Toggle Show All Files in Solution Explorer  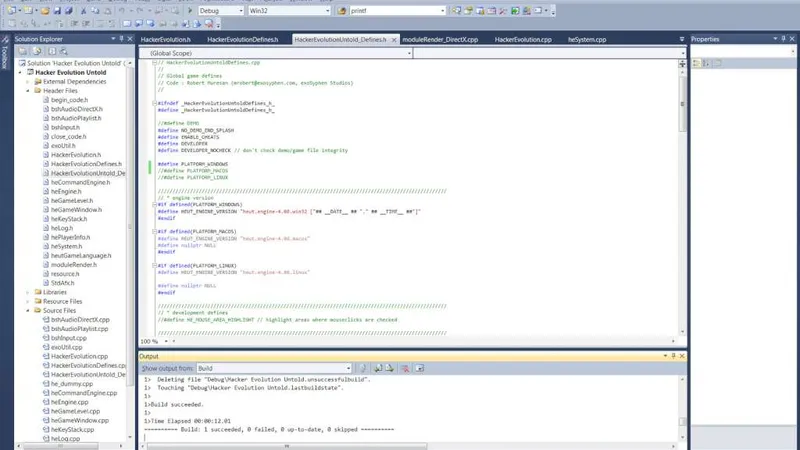coord(37,51)
